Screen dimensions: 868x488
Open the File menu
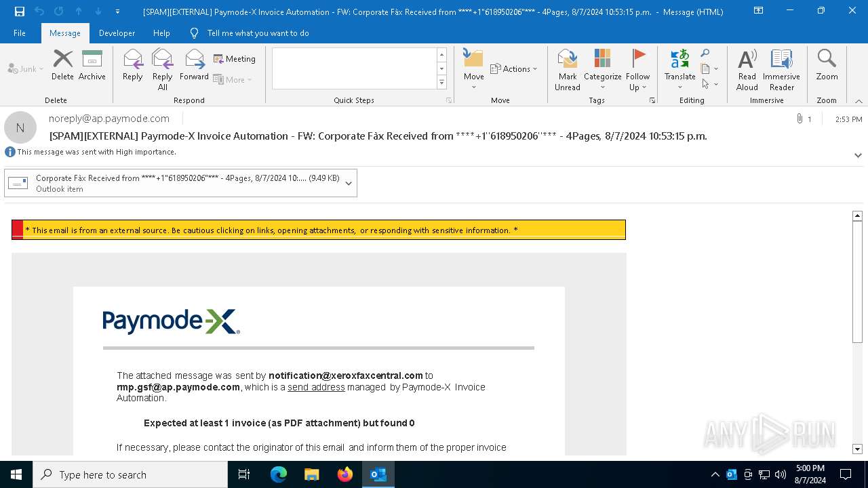pyautogui.click(x=20, y=33)
